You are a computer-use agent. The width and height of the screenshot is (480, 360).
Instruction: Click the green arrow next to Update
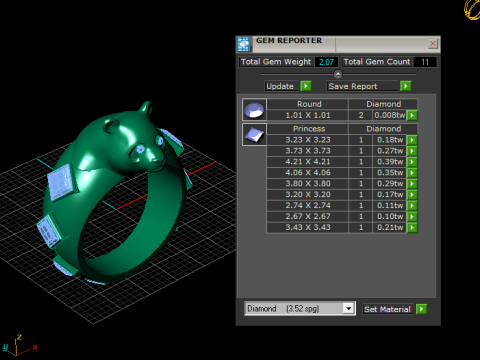pyautogui.click(x=306, y=86)
